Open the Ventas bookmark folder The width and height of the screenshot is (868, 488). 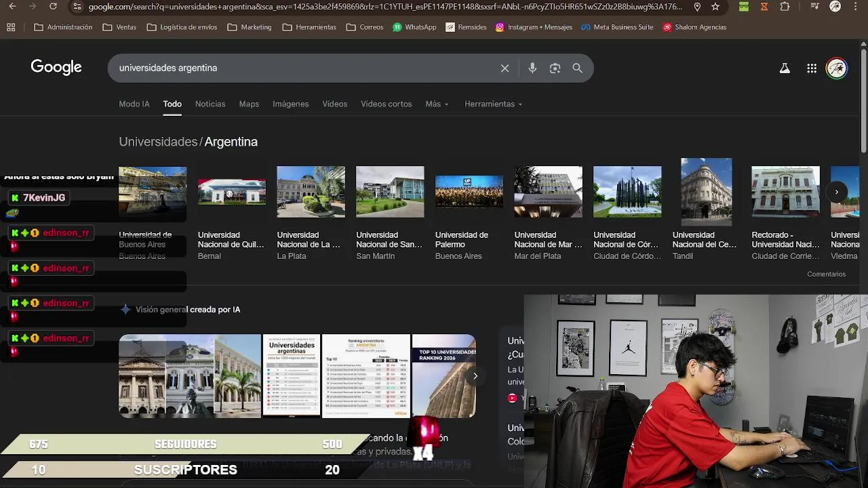click(x=119, y=27)
